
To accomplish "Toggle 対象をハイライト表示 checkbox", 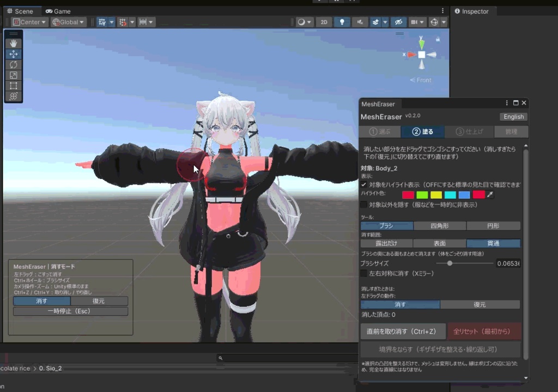I will [x=363, y=184].
